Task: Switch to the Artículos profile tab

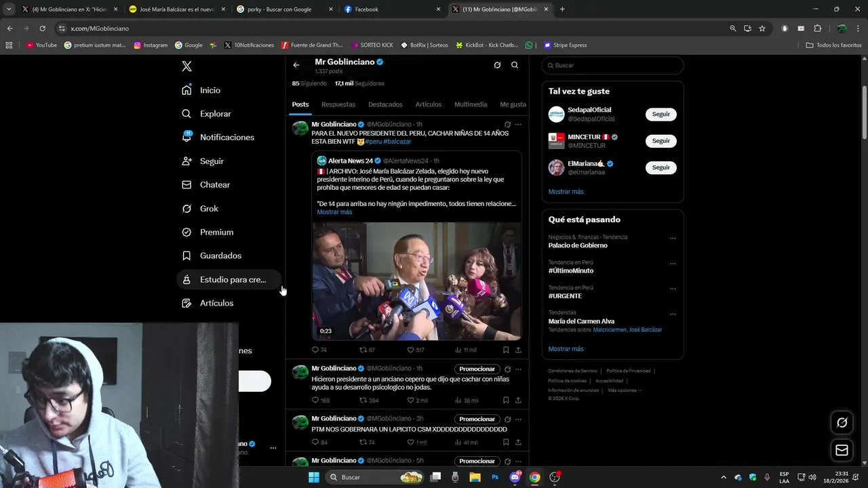Action: click(x=429, y=104)
